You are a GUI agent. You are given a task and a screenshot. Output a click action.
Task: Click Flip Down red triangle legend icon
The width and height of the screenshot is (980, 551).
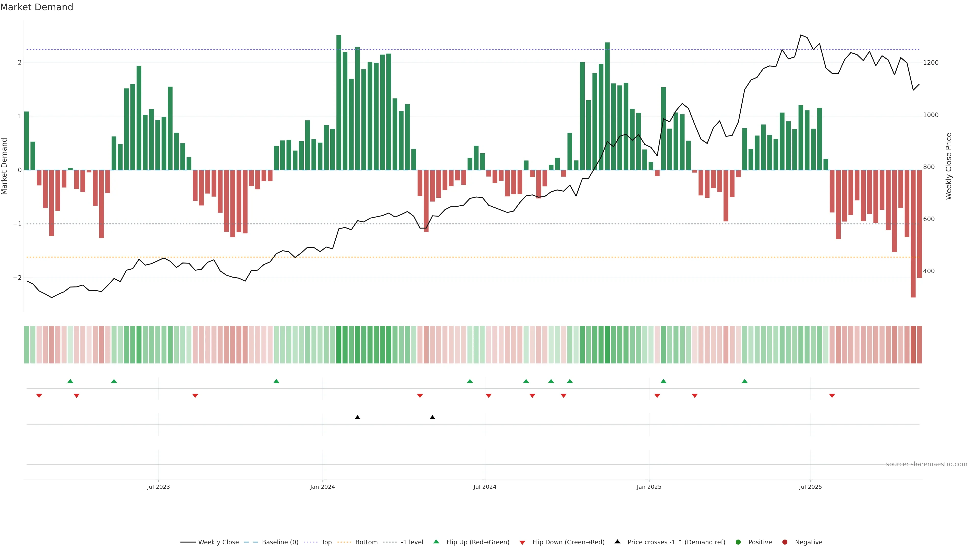[x=522, y=543]
